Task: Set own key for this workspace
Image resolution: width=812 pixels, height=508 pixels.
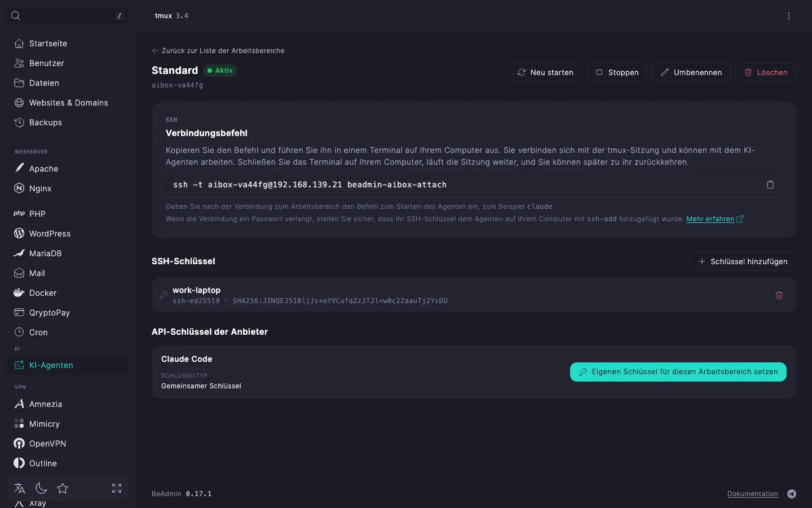Action: 678,372
